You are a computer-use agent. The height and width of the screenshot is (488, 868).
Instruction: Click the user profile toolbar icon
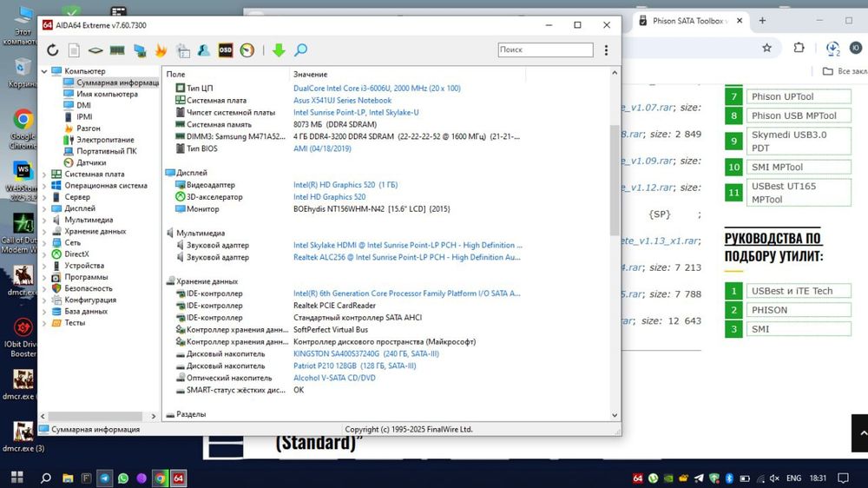click(x=204, y=50)
